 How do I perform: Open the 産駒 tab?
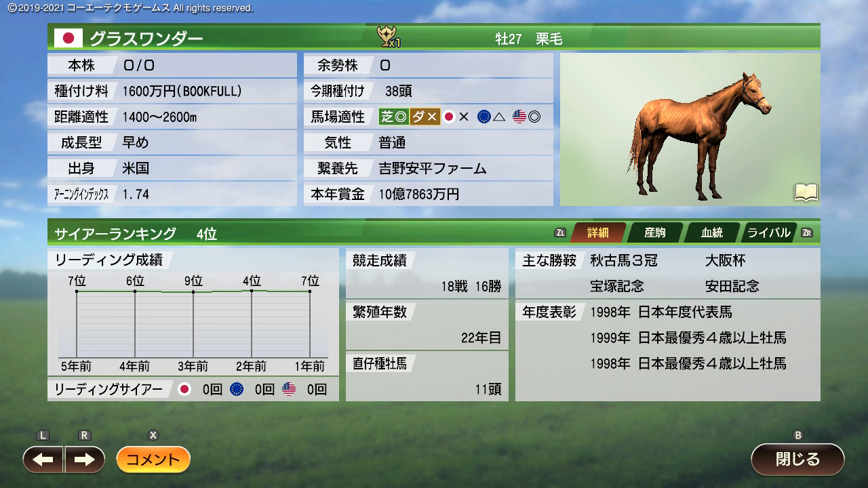point(655,233)
